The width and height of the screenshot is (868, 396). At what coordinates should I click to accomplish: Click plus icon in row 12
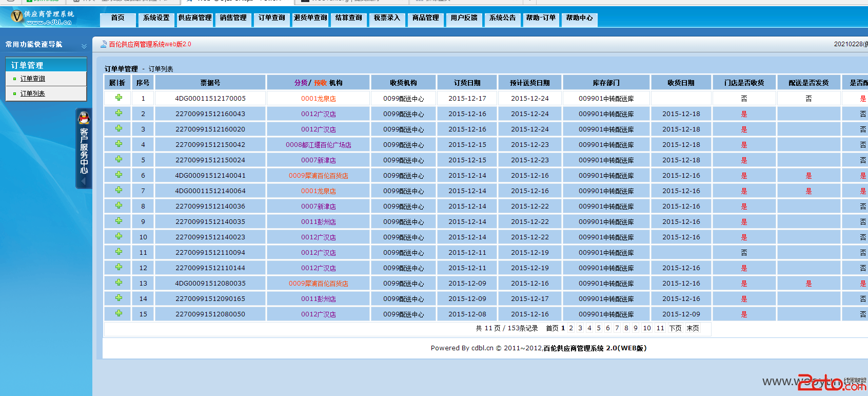pyautogui.click(x=119, y=267)
